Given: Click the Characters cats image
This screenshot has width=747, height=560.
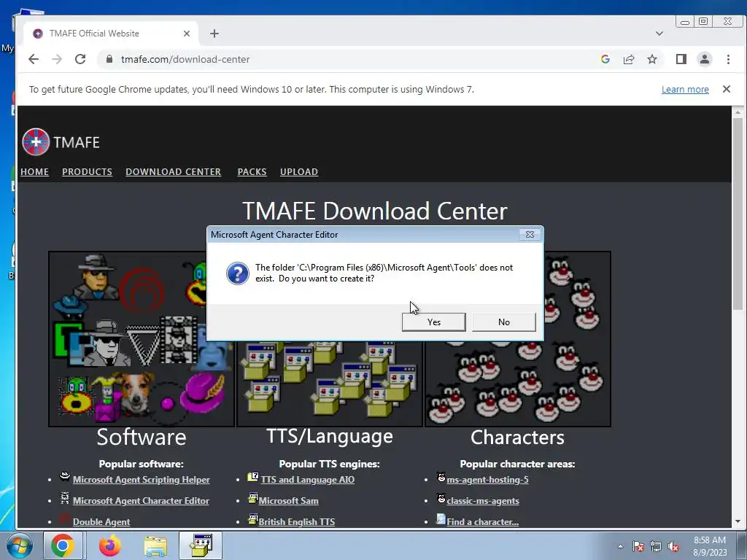Looking at the screenshot, I should [518, 384].
